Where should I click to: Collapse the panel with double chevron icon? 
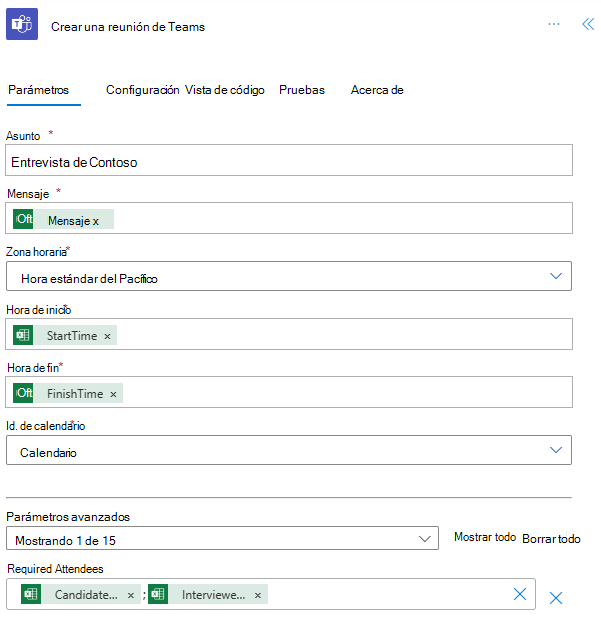tap(587, 25)
